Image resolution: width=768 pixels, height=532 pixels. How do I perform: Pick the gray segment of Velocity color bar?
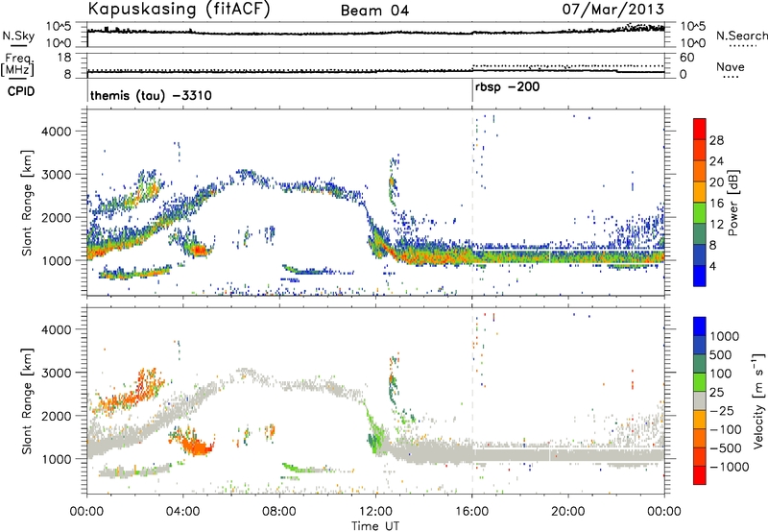[700, 400]
